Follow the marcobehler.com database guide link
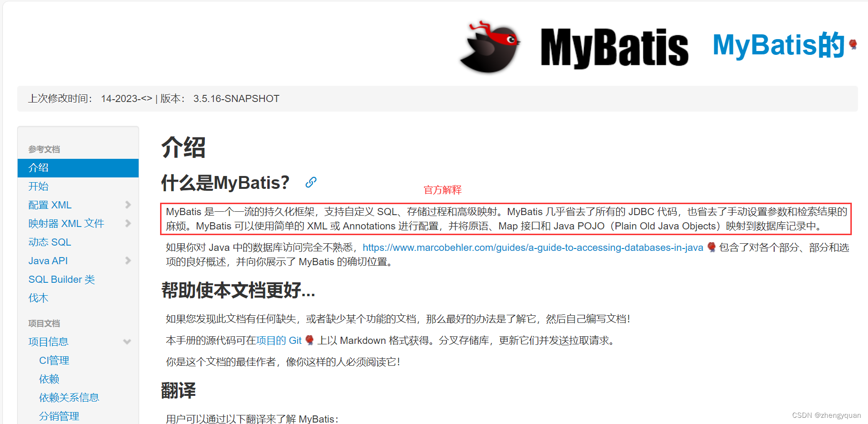Screen dimensions: 868x424 [533, 248]
